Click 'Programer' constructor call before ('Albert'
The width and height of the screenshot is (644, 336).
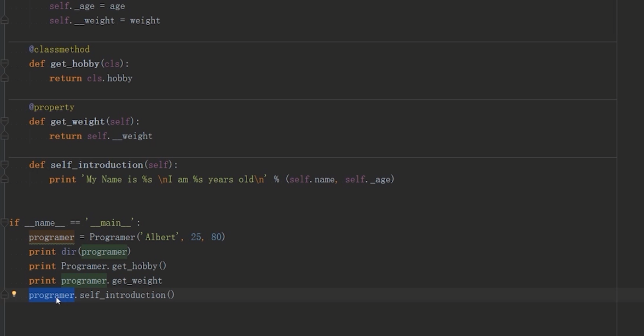[112, 237]
